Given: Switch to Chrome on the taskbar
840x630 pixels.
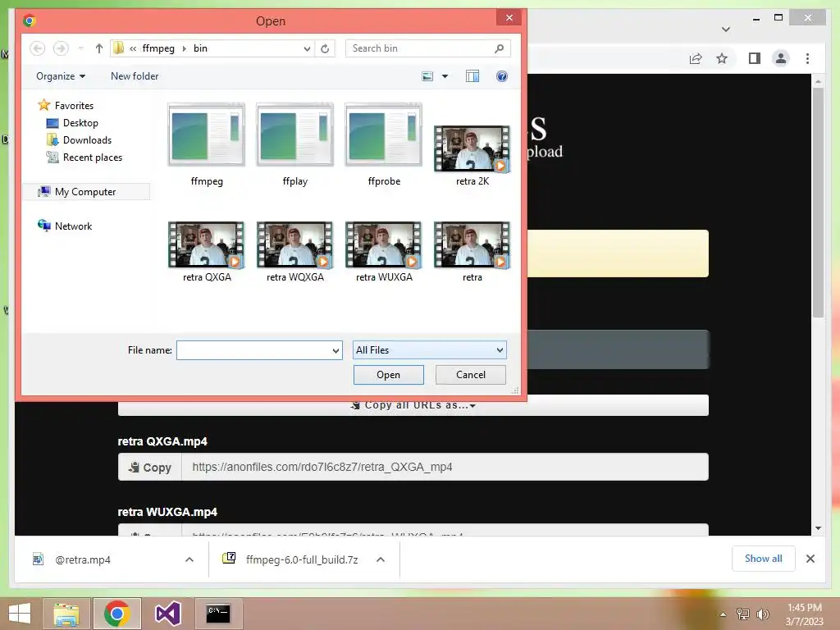Looking at the screenshot, I should click(x=117, y=614).
